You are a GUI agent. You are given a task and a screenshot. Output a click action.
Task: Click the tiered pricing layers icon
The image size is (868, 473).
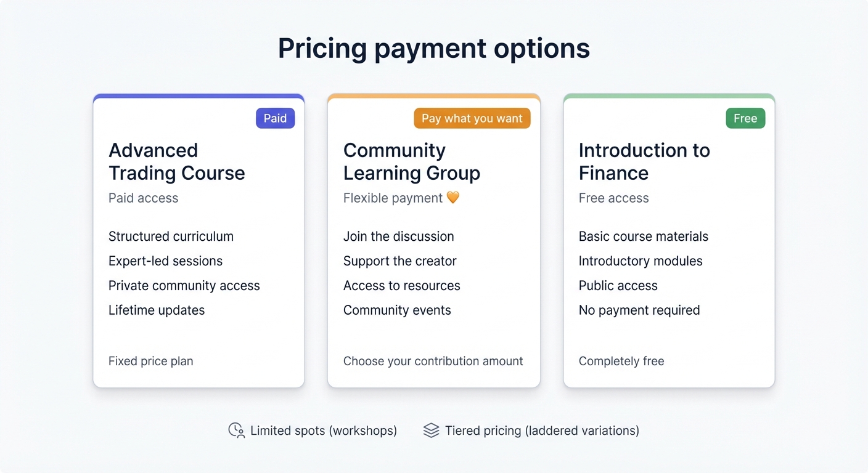(x=431, y=431)
